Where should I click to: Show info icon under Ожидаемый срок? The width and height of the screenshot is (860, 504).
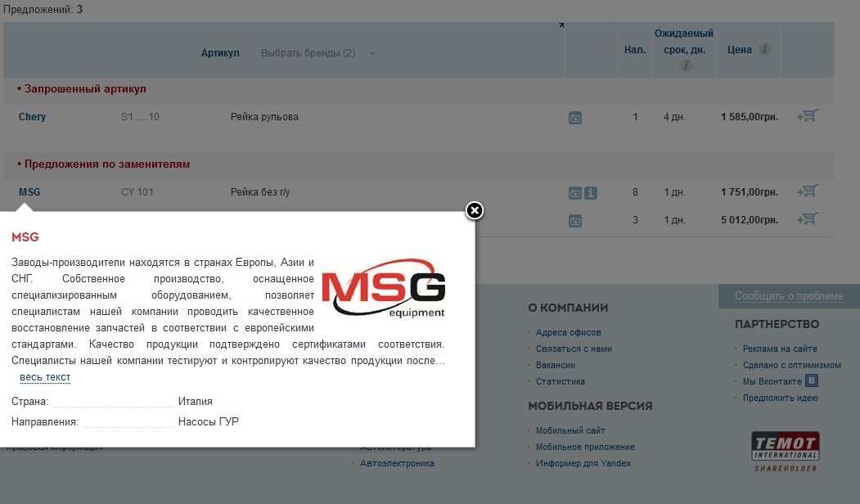click(686, 65)
